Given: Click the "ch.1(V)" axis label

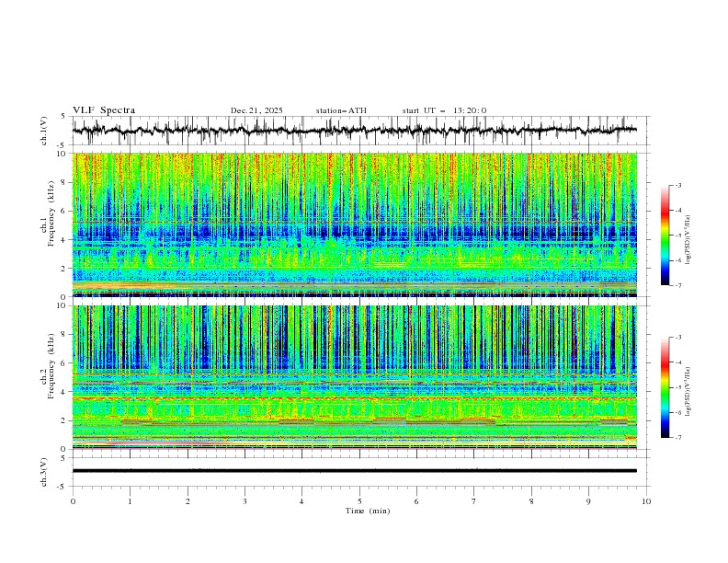Looking at the screenshot, I should pyautogui.click(x=44, y=131).
